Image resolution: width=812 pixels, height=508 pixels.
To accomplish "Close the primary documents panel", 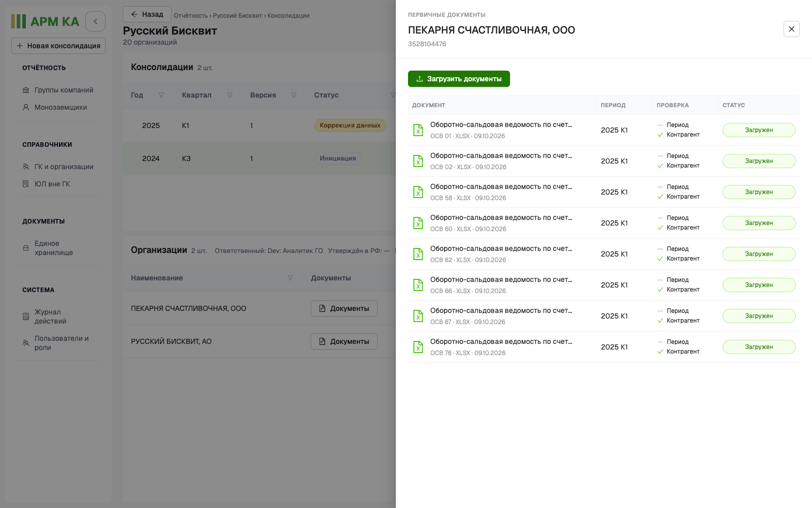I will tap(792, 29).
